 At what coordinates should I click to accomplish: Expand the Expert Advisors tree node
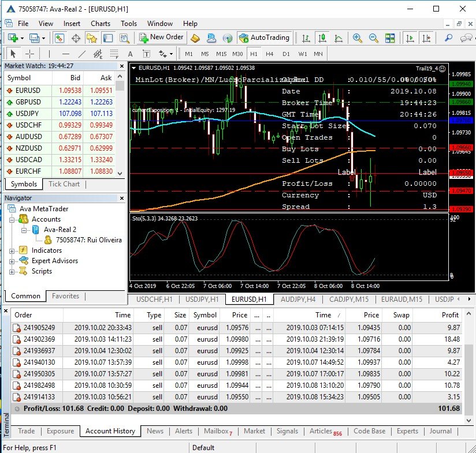12,261
